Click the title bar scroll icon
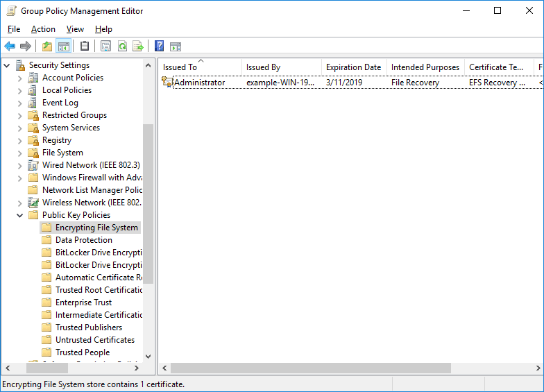This screenshot has width=544, height=392. coord(11,11)
